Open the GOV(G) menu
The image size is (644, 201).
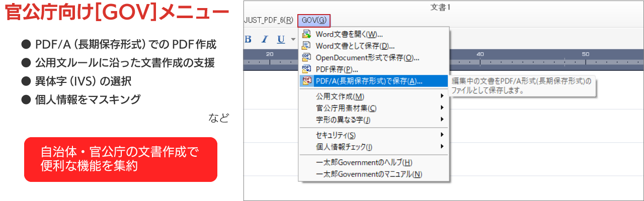(314, 21)
